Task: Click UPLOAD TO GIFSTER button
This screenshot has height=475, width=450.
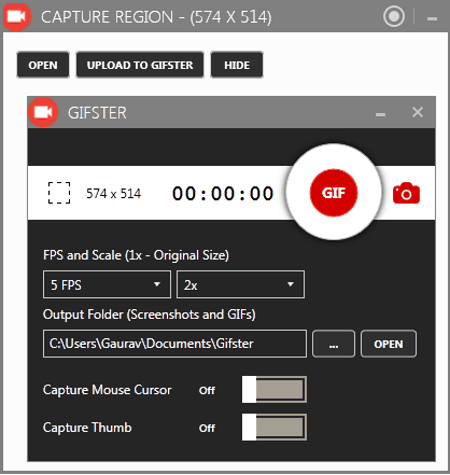Action: tap(140, 65)
